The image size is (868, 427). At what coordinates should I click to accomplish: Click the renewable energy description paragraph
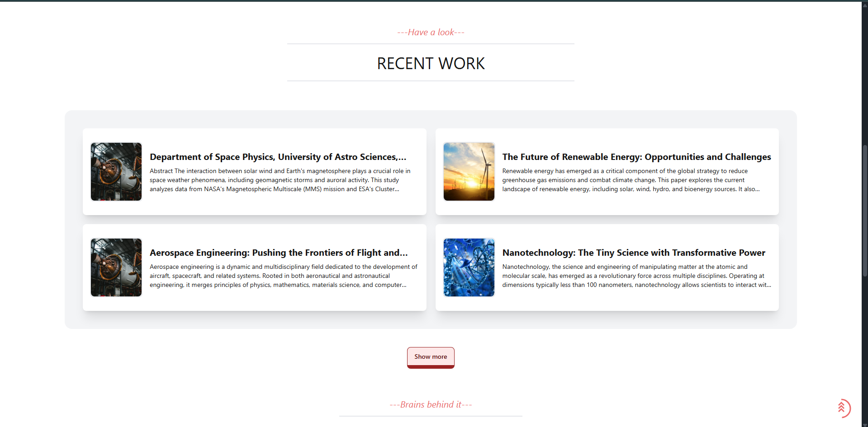click(x=631, y=180)
